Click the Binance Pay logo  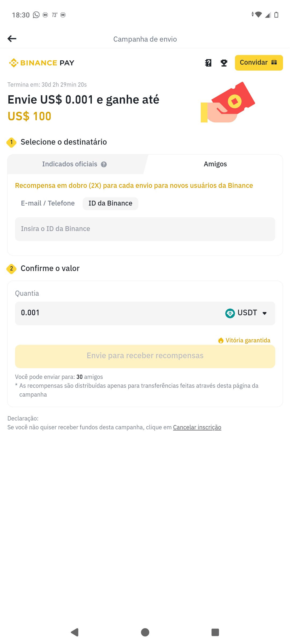42,63
